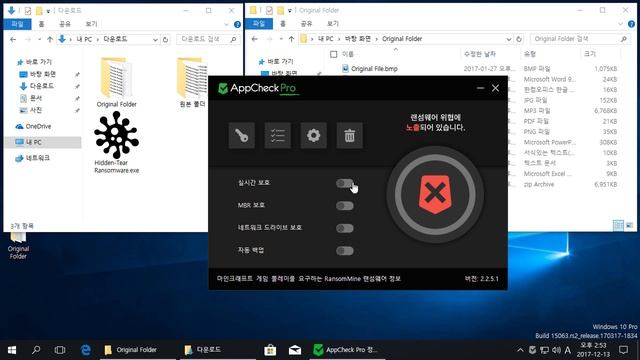Open recent locations dropdown in 다운로드 window
The width and height of the screenshot is (640, 360).
(x=39, y=40)
